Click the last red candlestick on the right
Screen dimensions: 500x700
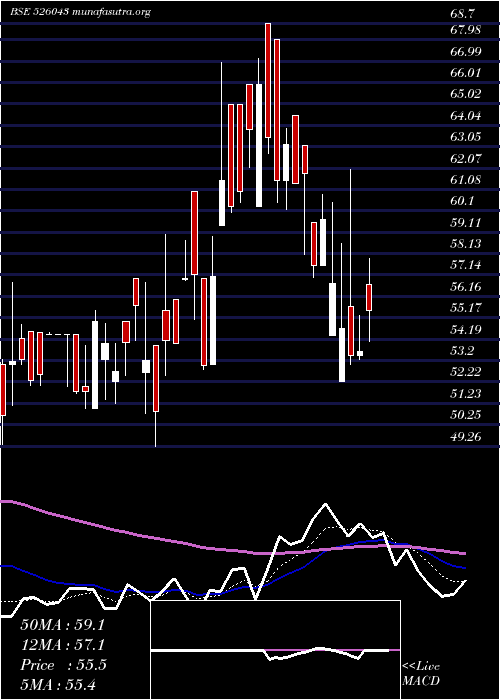pos(369,297)
